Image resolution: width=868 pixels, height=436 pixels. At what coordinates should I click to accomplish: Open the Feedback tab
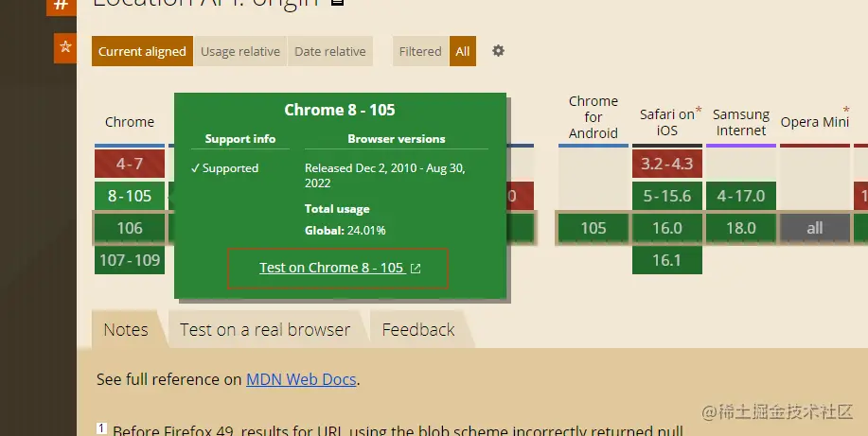pyautogui.click(x=418, y=329)
